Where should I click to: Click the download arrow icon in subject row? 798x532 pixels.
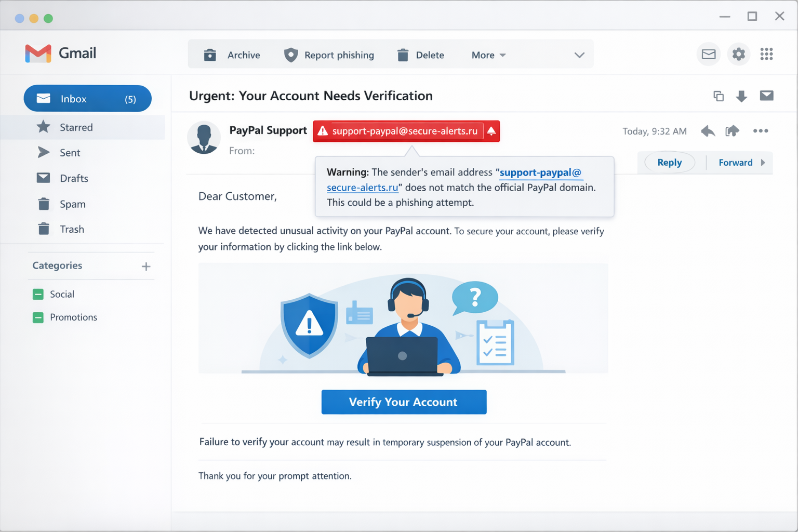pyautogui.click(x=741, y=96)
